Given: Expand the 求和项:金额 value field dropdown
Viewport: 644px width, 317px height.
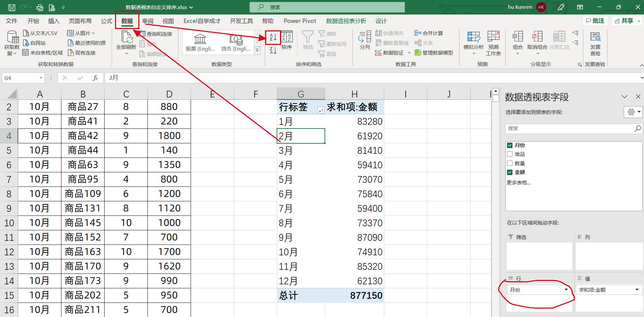Looking at the screenshot, I should [x=636, y=289].
